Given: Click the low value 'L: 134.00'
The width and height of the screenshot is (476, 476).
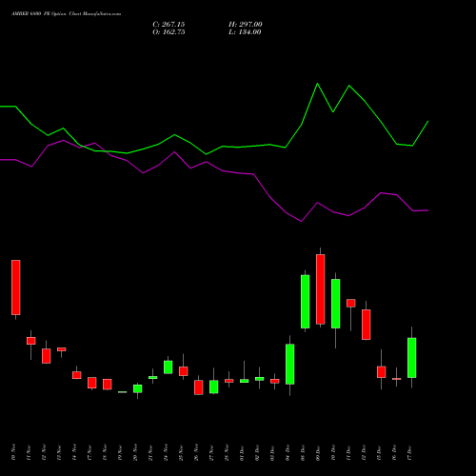Looking at the screenshot, I should point(245,32).
